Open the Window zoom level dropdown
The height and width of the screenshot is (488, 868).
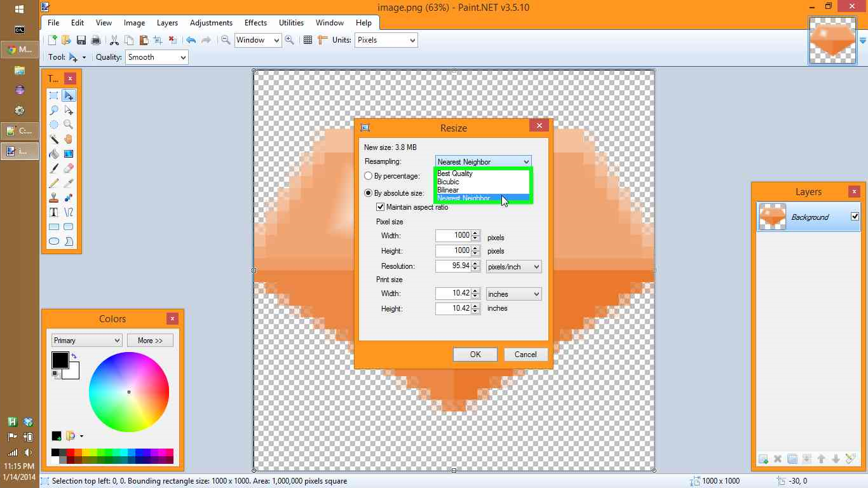pyautogui.click(x=257, y=40)
